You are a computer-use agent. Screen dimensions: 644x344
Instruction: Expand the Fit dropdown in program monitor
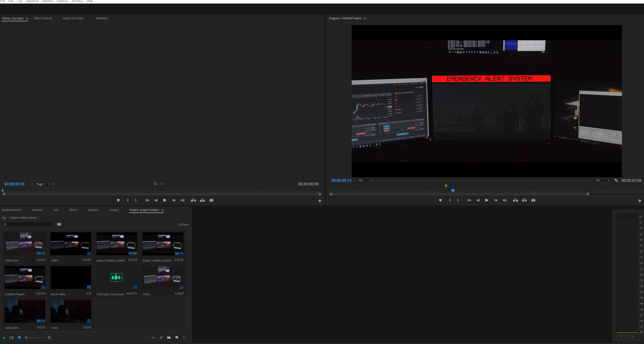[x=365, y=180]
